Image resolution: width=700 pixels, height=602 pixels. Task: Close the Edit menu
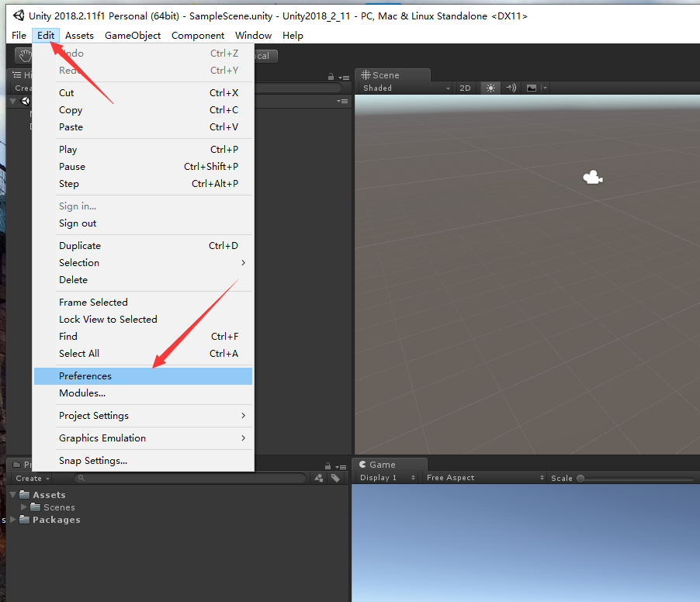click(46, 35)
